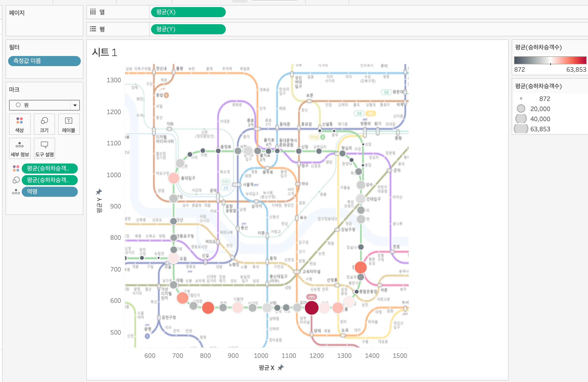Click the rows icon on the 행 shelf
This screenshot has height=382, width=588.
(93, 29)
